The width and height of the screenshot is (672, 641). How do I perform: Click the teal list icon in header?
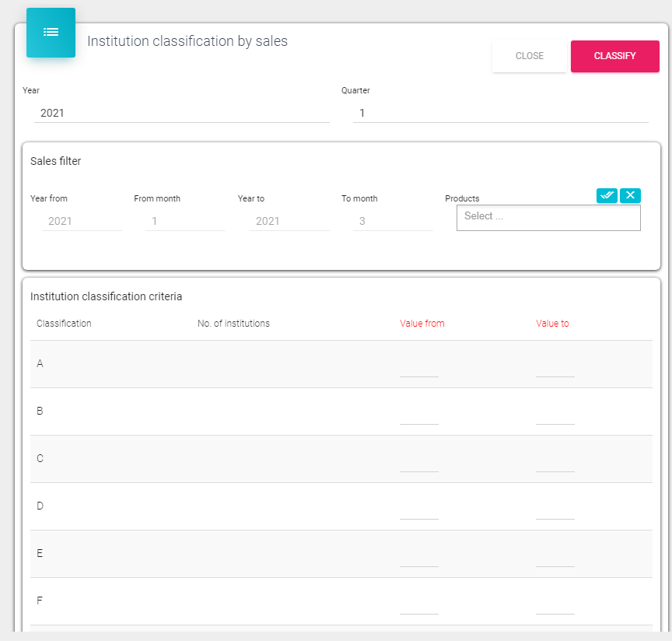pyautogui.click(x=51, y=33)
